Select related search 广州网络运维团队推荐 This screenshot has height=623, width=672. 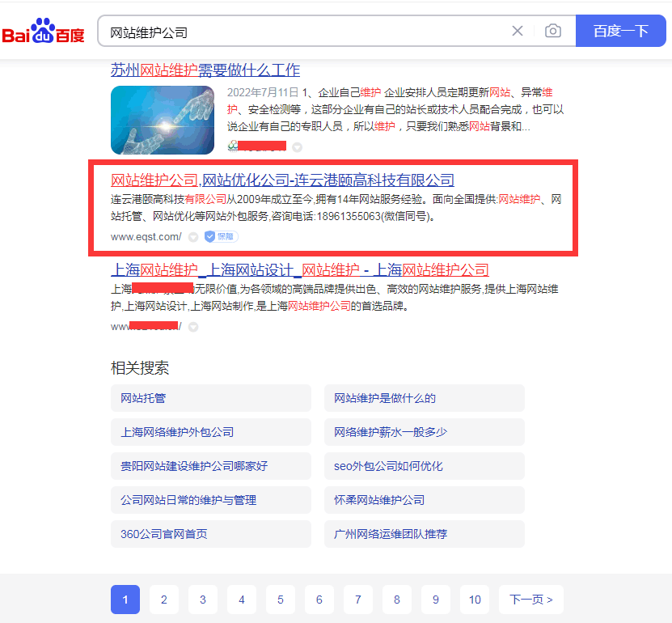pyautogui.click(x=425, y=534)
